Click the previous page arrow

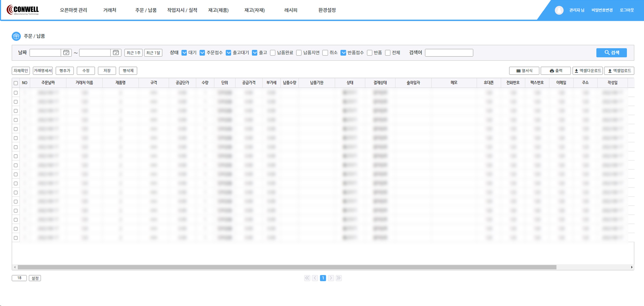tap(315, 278)
